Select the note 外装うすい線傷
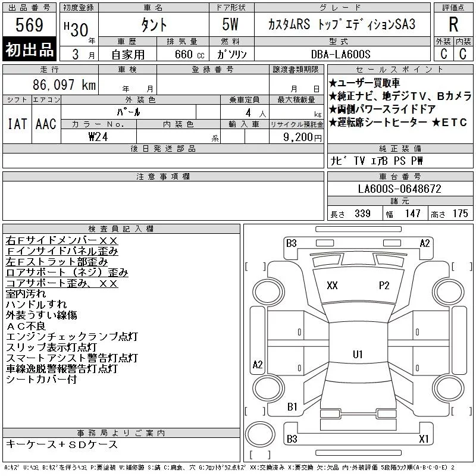 click(x=41, y=315)
